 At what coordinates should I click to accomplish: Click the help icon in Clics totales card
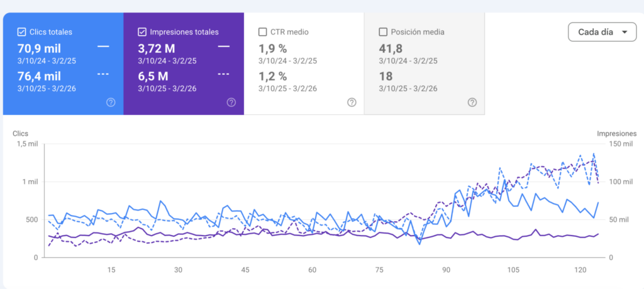pos(111,102)
